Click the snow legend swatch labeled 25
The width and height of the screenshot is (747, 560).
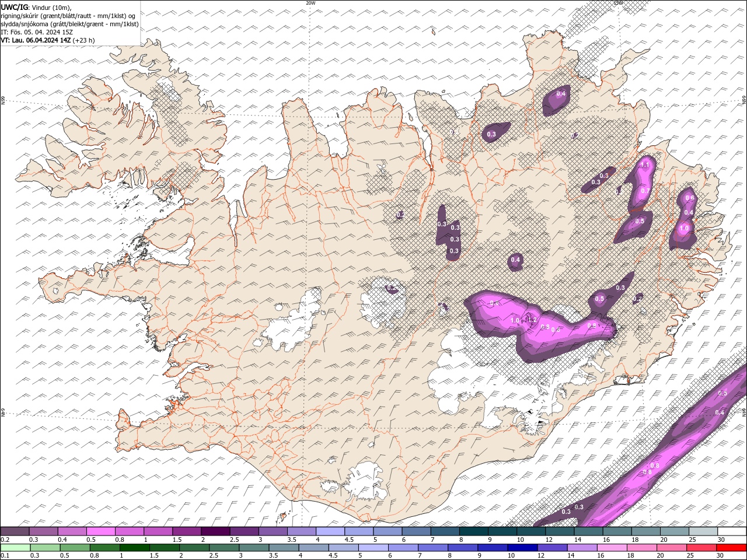pyautogui.click(x=703, y=531)
